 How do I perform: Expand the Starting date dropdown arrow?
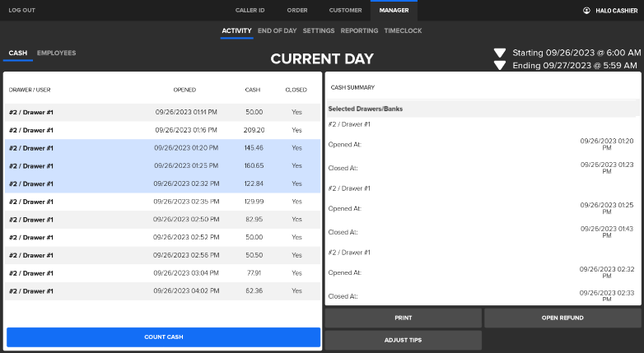500,53
